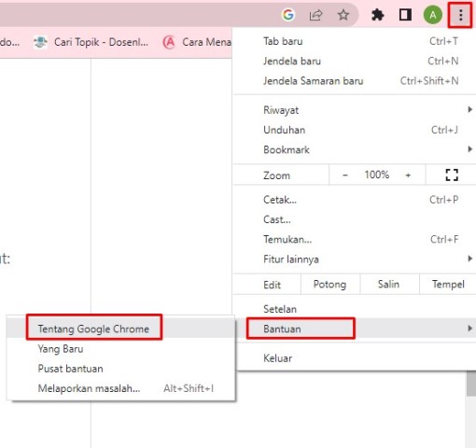Bookmark this tab with the star icon
Viewport: 476px width, 448px height.
(343, 15)
